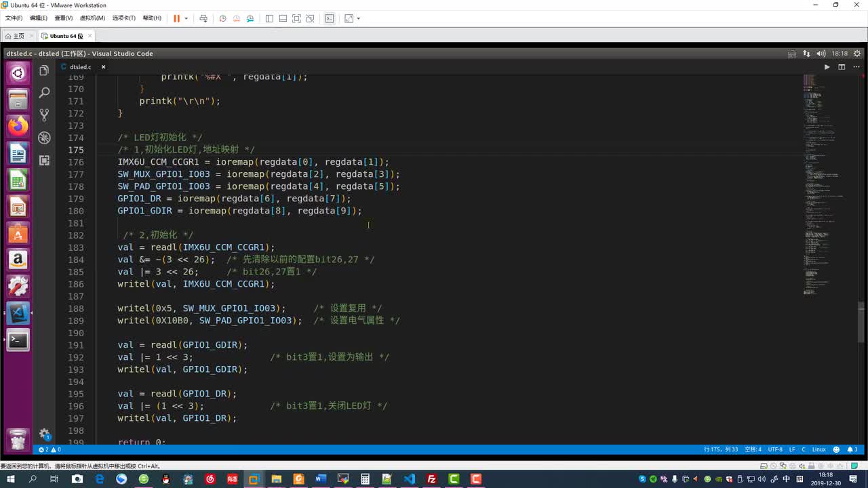Open the VS Code Search panel
The width and height of the screenshot is (868, 488).
point(44,92)
